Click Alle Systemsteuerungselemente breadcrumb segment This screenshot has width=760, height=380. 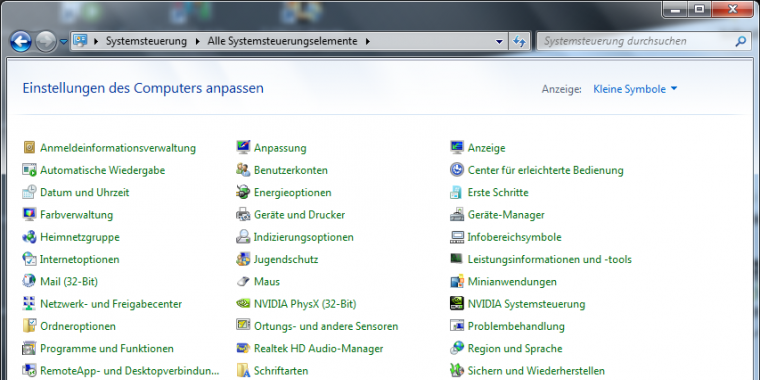(x=283, y=41)
